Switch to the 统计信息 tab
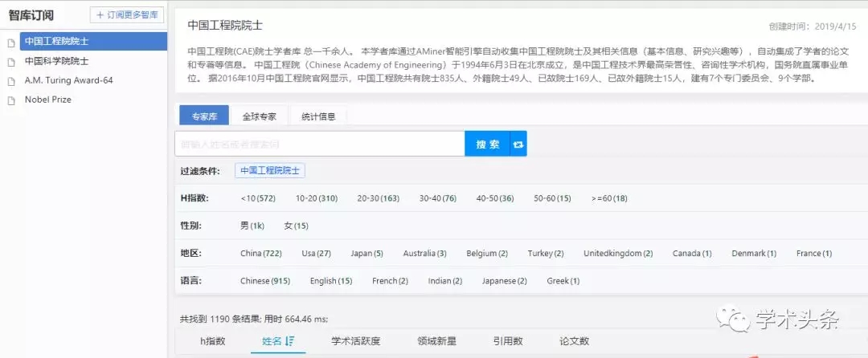 coord(318,116)
